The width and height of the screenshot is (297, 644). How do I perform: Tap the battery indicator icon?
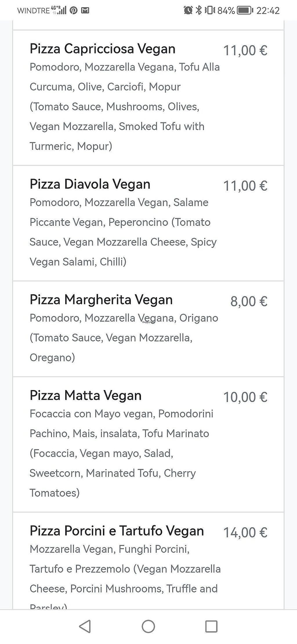[x=244, y=10]
